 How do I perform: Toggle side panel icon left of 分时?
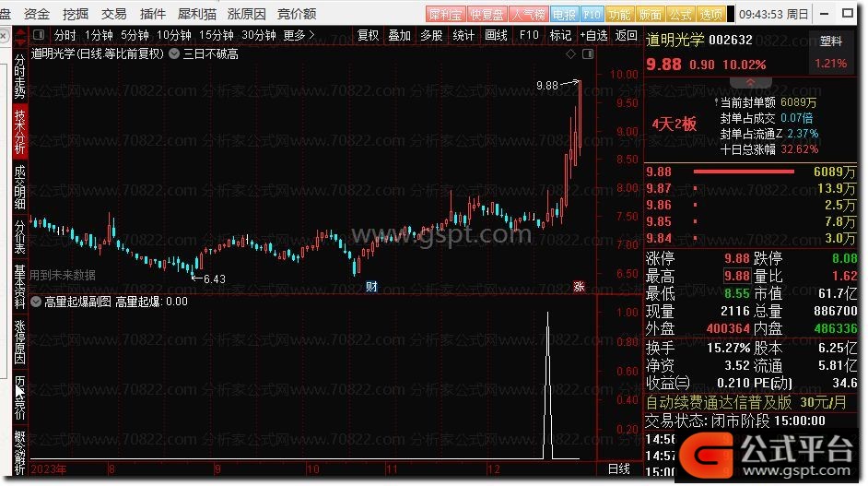click(39, 35)
